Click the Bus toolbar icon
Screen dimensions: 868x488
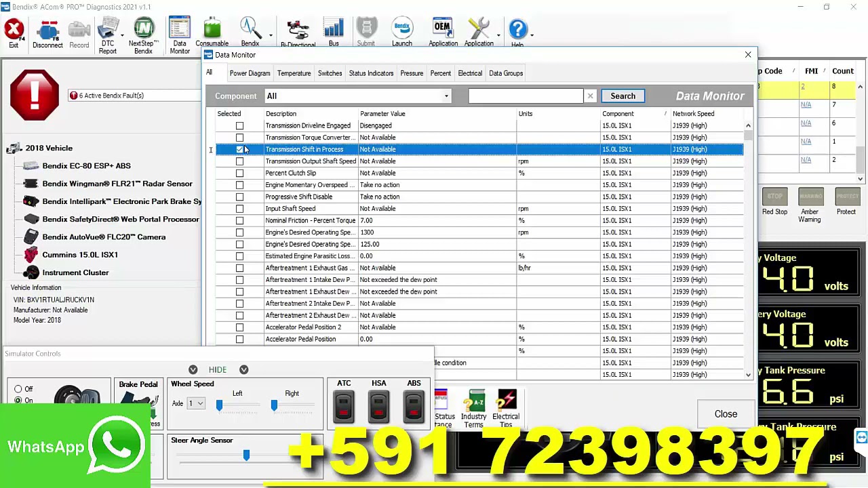[334, 33]
